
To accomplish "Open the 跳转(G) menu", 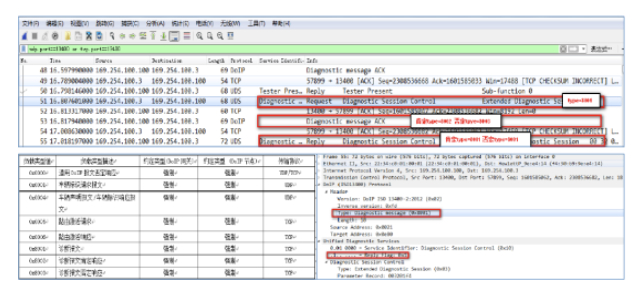I will 105,24.
